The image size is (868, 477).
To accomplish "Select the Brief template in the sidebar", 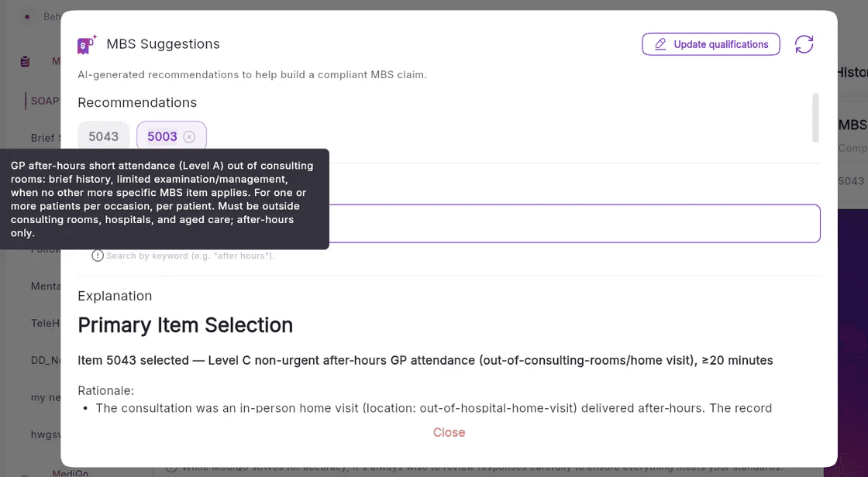I will coord(43,138).
